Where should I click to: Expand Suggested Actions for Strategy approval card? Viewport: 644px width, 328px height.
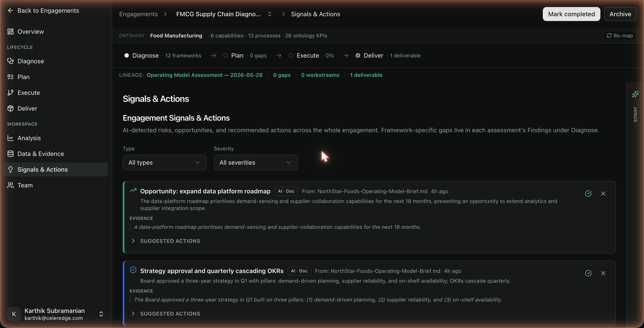click(x=166, y=314)
